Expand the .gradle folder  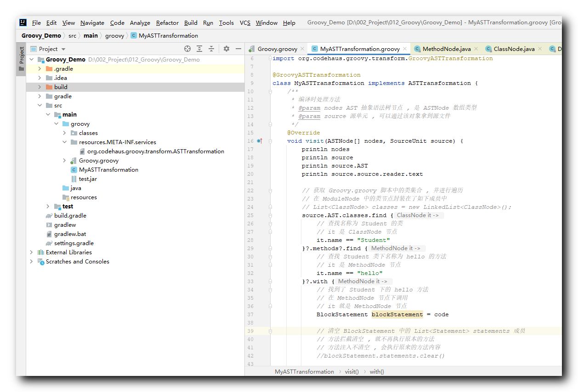(x=40, y=68)
